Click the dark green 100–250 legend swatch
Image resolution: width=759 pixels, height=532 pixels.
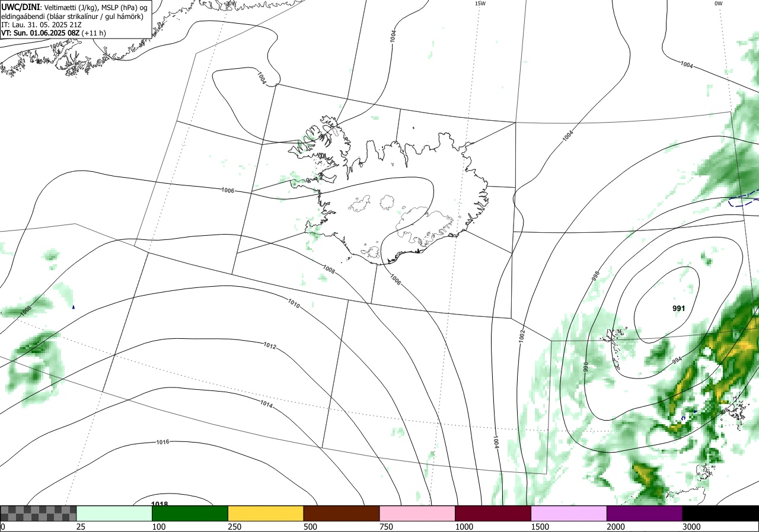[190, 513]
